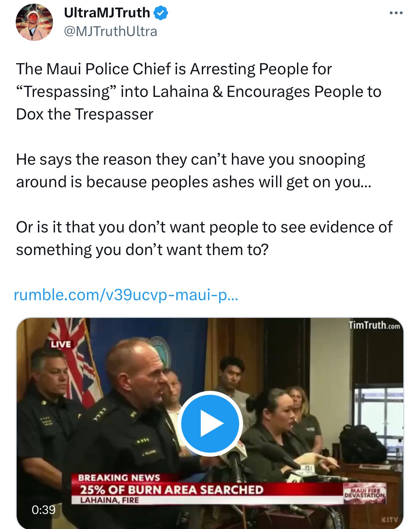Click the BREAKING NEWS banner heading

[x=119, y=478]
